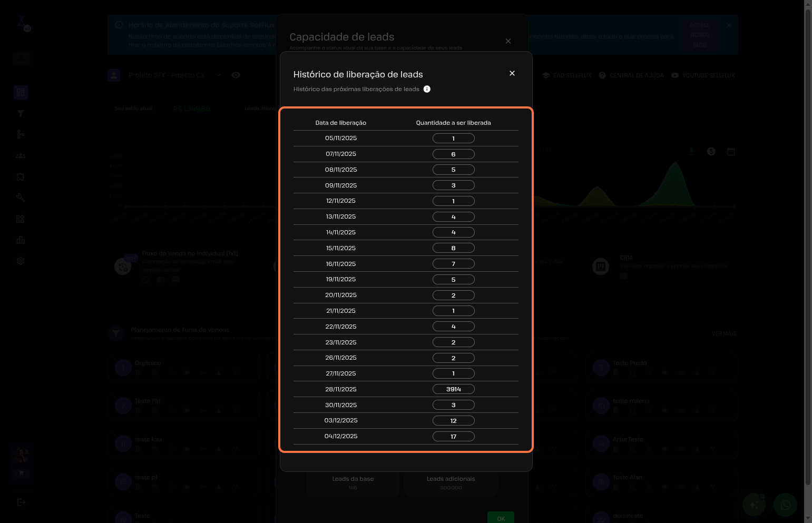The width and height of the screenshot is (812, 523).
Task: Click the download icon above the chart
Action: [x=691, y=151]
